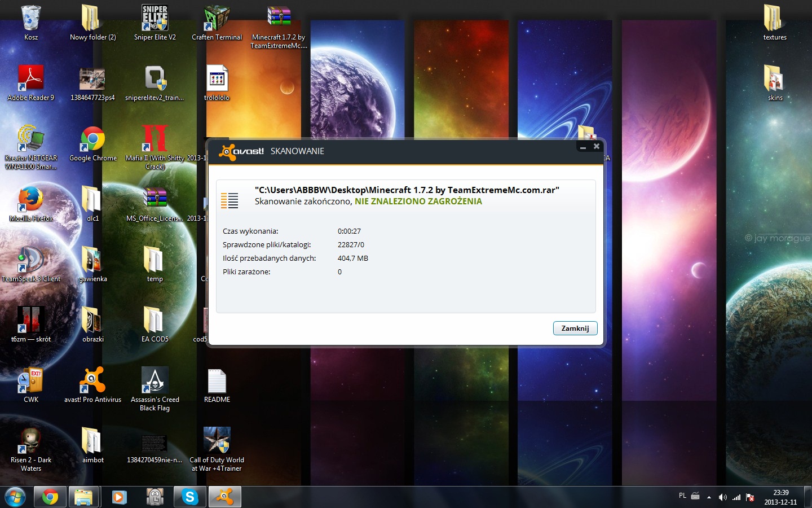
Task: Select the EA COD5 folder
Action: click(x=155, y=325)
